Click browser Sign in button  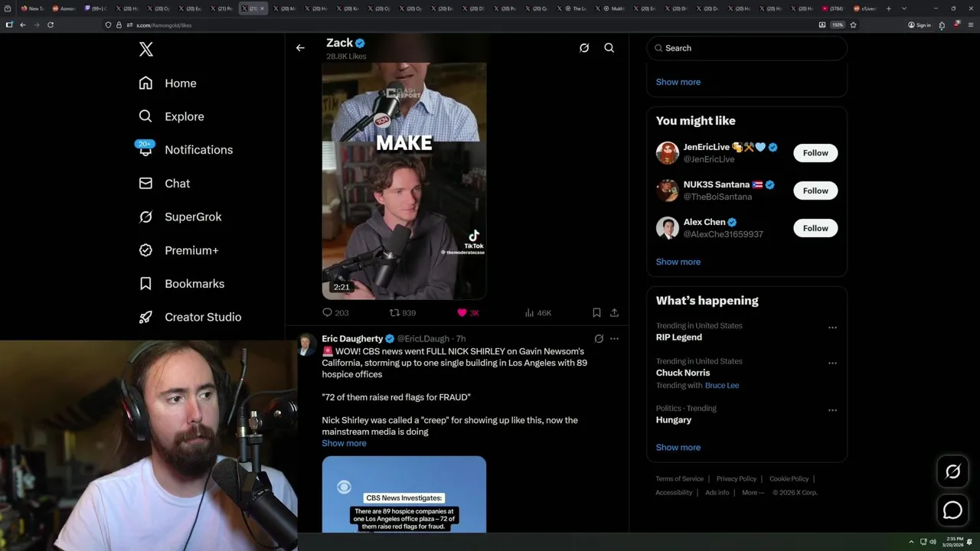(919, 24)
